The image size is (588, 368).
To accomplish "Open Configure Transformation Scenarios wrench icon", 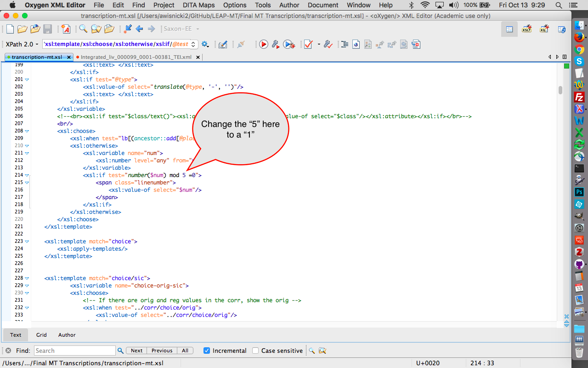I will [x=276, y=45].
